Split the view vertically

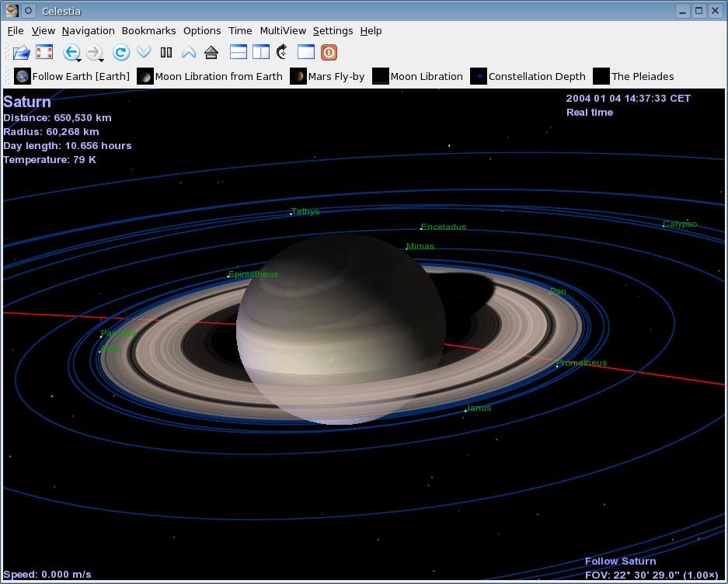click(x=261, y=53)
